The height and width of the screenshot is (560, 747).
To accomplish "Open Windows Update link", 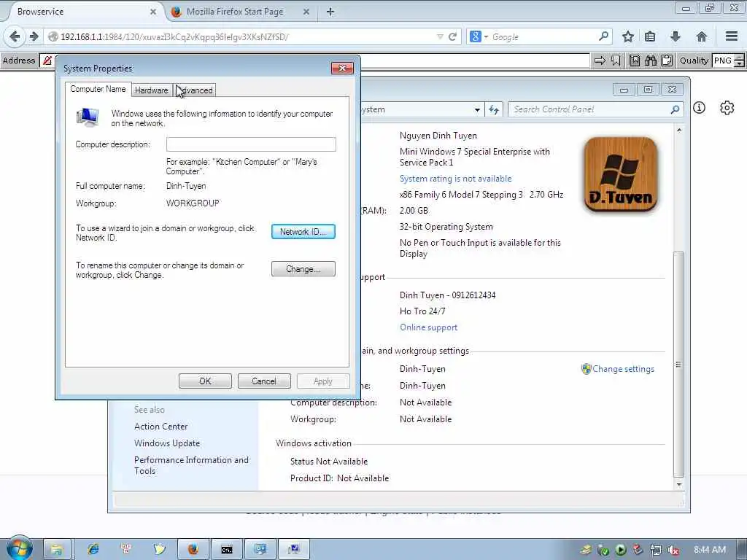I will pyautogui.click(x=167, y=443).
